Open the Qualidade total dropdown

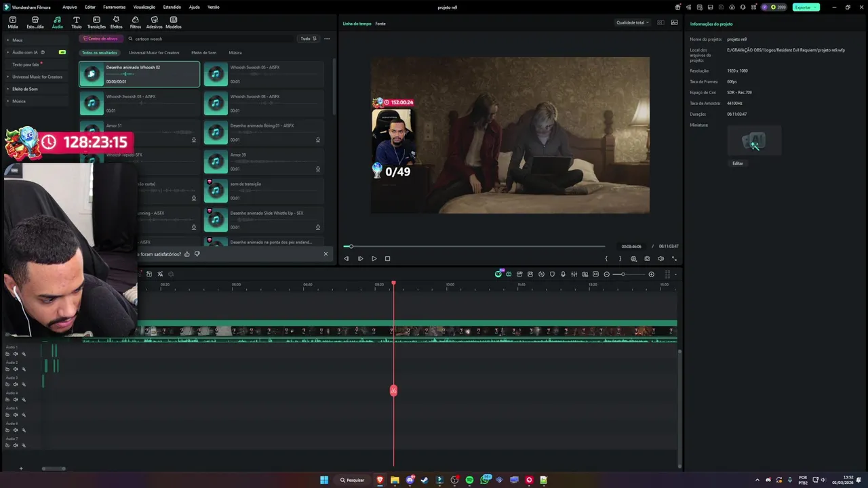(632, 22)
